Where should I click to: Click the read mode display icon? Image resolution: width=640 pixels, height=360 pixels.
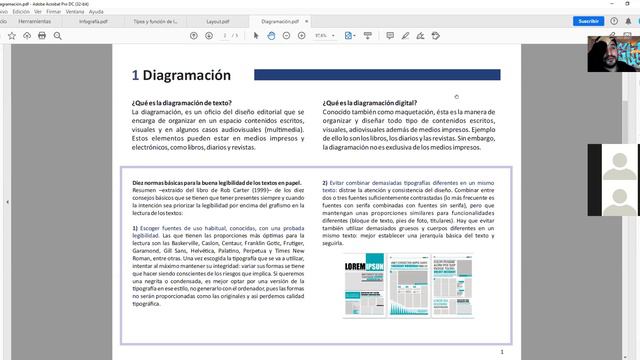368,36
